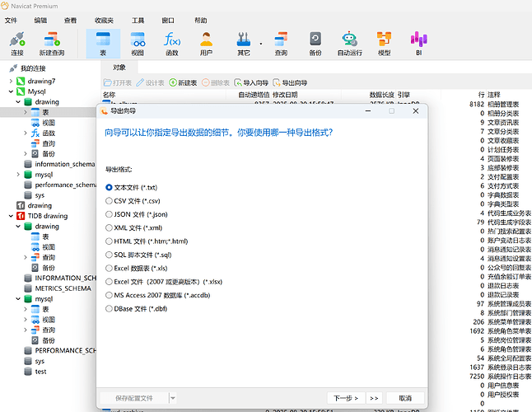Open the BI toolbar icon
Viewport: 532px width, 412px height.
[x=418, y=44]
